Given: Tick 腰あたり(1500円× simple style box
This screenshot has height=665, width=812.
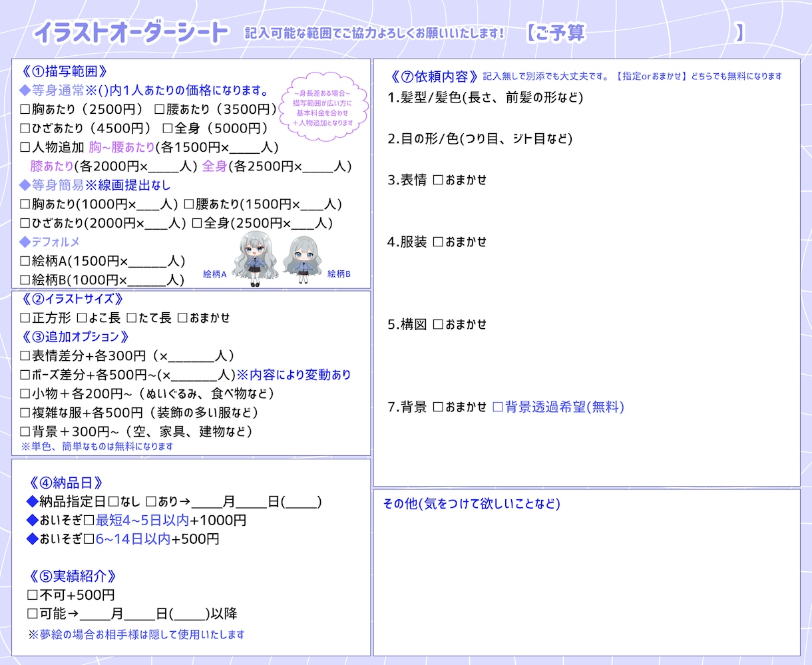Looking at the screenshot, I should tap(189, 204).
